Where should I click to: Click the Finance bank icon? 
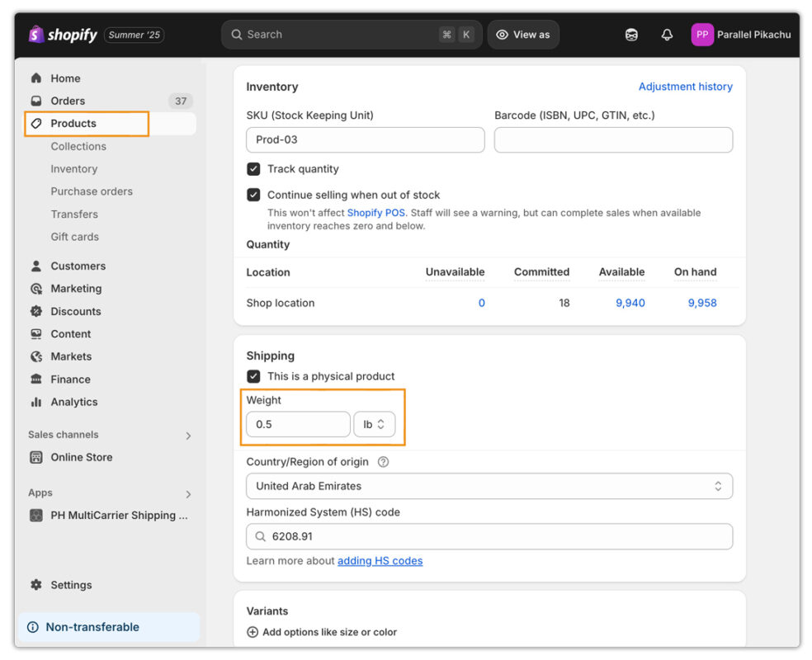click(x=36, y=379)
